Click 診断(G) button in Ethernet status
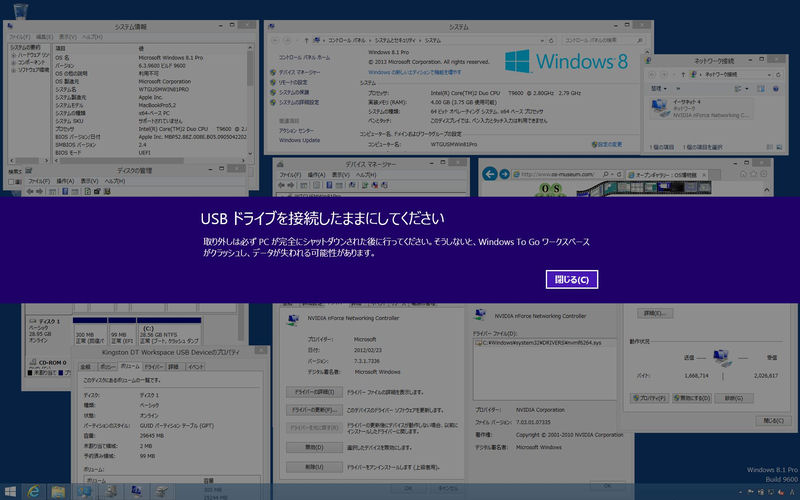The image size is (800, 500). coord(733,398)
